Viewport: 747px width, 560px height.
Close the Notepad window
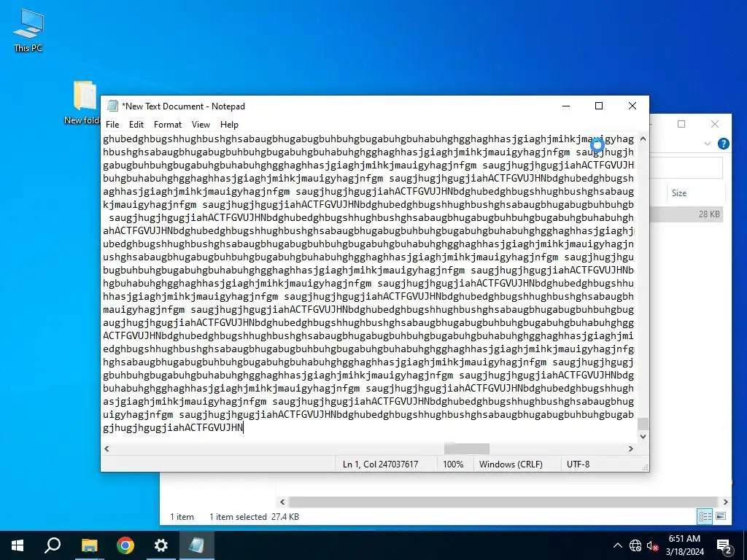coord(632,106)
